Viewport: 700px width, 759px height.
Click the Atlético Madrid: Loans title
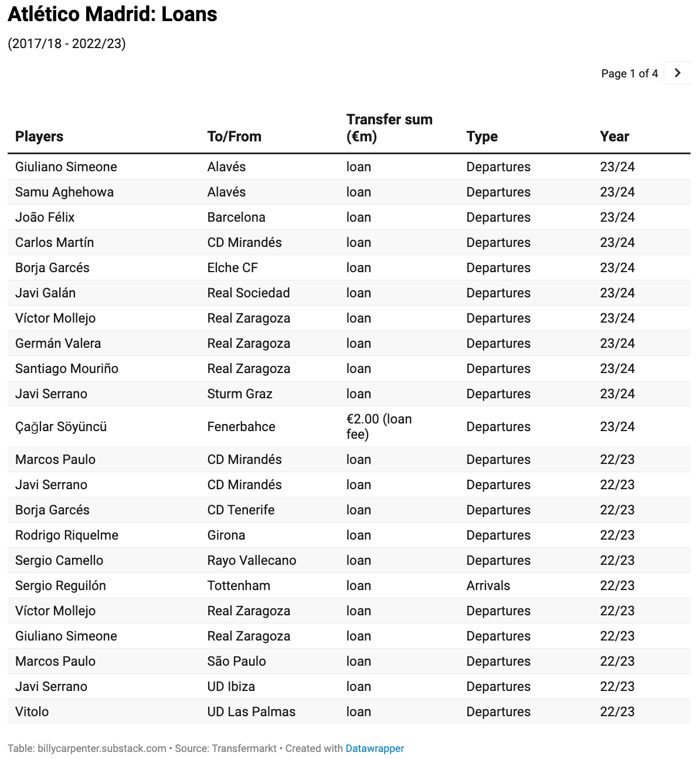(113, 14)
